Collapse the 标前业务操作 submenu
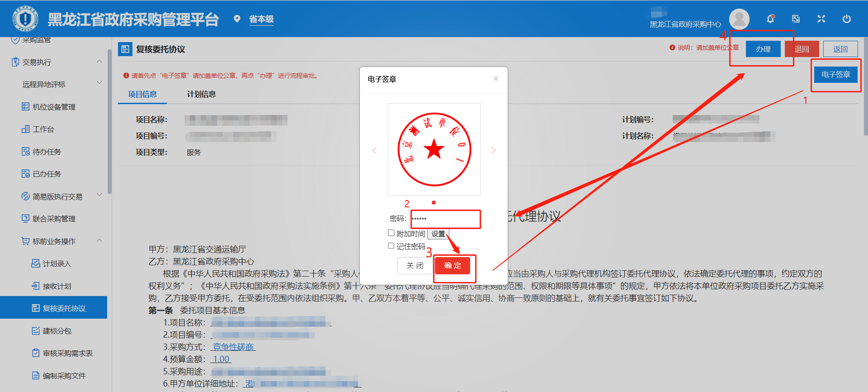This screenshot has height=392, width=868. [99, 240]
